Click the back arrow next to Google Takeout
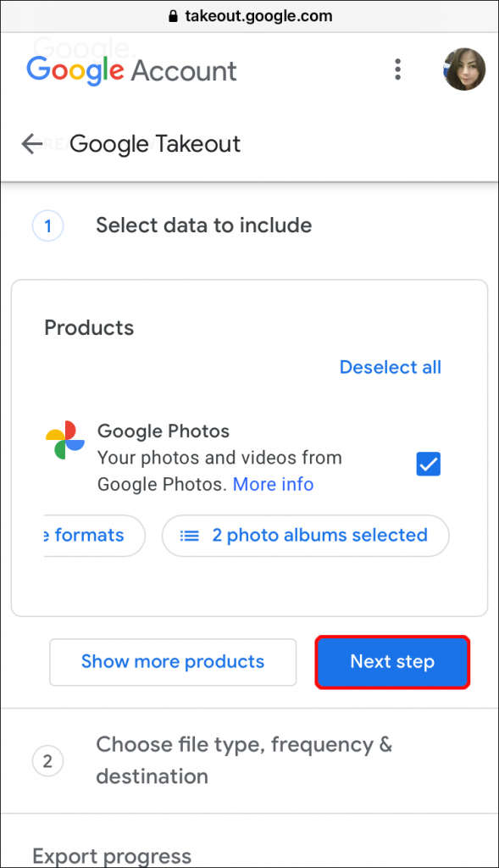The height and width of the screenshot is (868, 499). click(x=31, y=144)
